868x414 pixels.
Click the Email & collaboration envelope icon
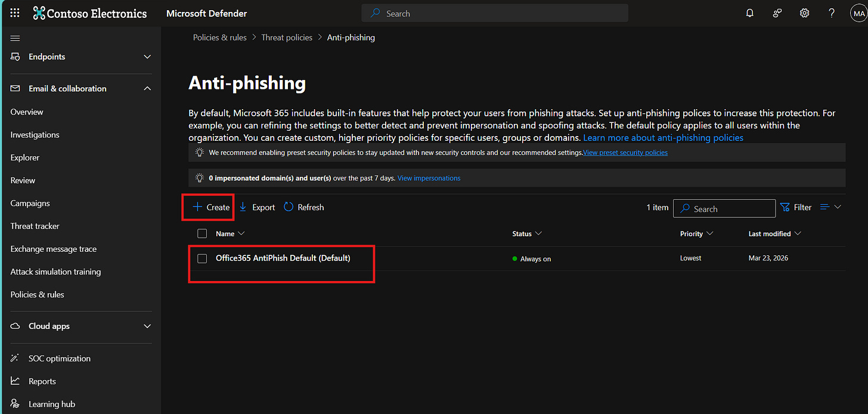[x=15, y=88]
